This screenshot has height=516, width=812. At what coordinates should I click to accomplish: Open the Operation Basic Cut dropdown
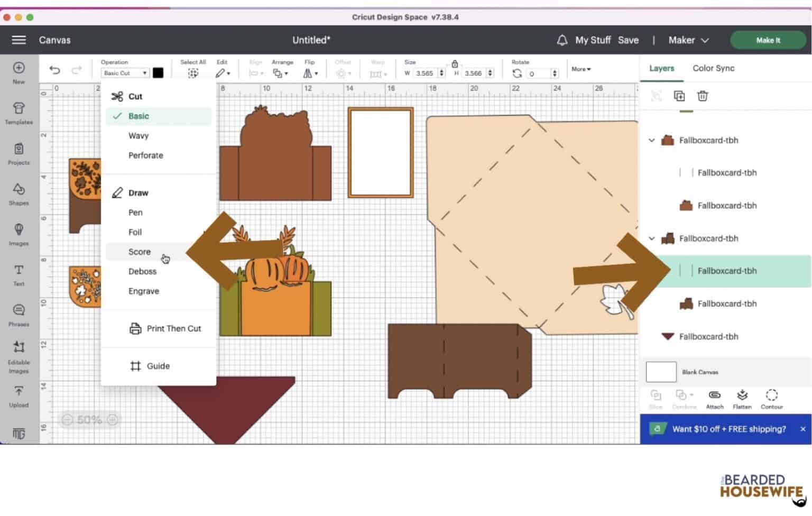click(125, 73)
